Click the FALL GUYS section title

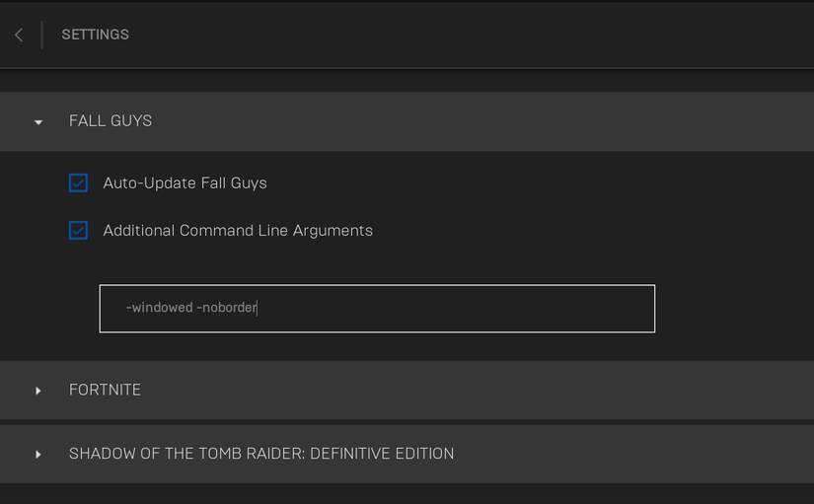click(x=111, y=121)
